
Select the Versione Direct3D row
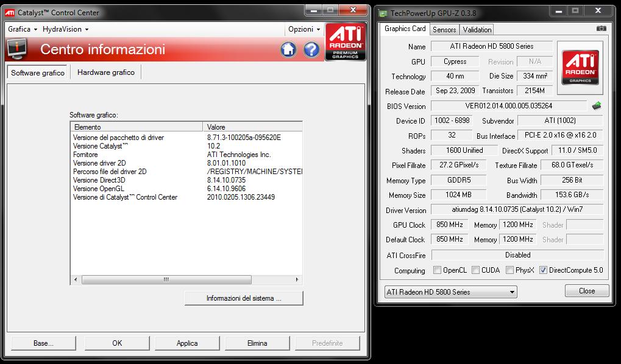pyautogui.click(x=186, y=180)
